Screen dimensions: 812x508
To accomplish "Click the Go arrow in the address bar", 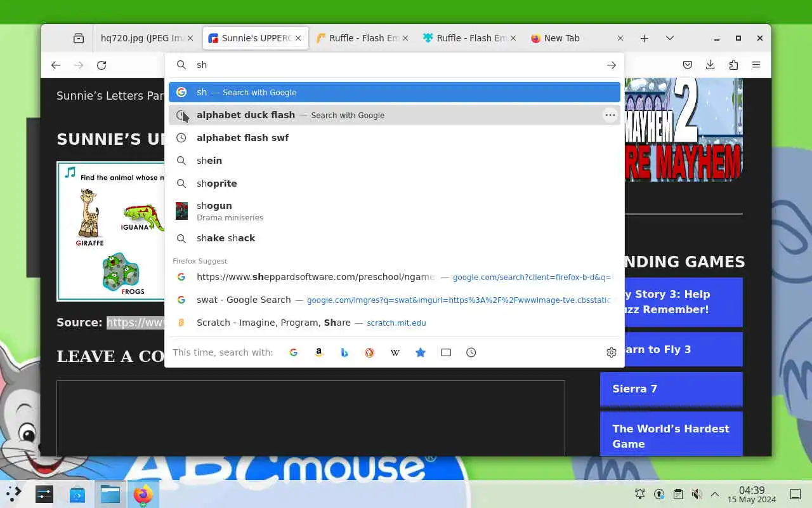I will click(611, 65).
